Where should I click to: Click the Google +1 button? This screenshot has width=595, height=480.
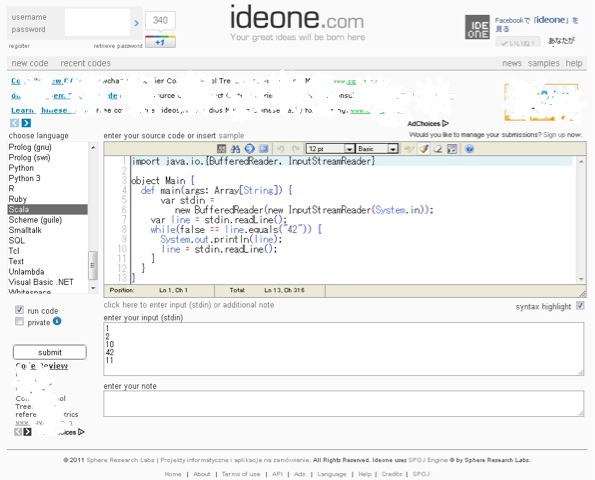click(160, 42)
